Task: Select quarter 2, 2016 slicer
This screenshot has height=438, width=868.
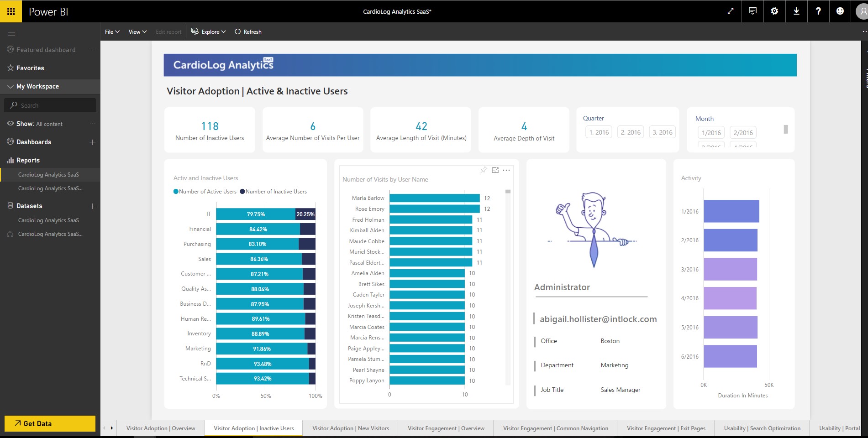Action: (x=631, y=132)
